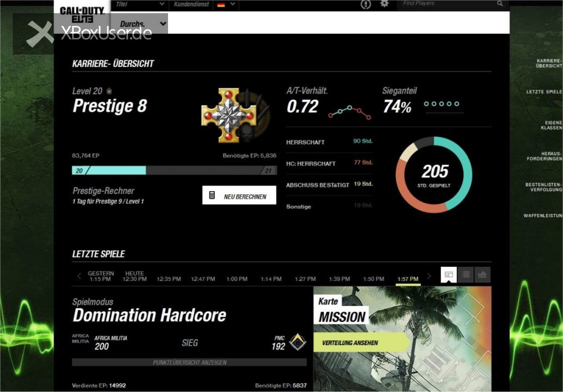
Task: Switch to the list view icon
Action: (466, 275)
